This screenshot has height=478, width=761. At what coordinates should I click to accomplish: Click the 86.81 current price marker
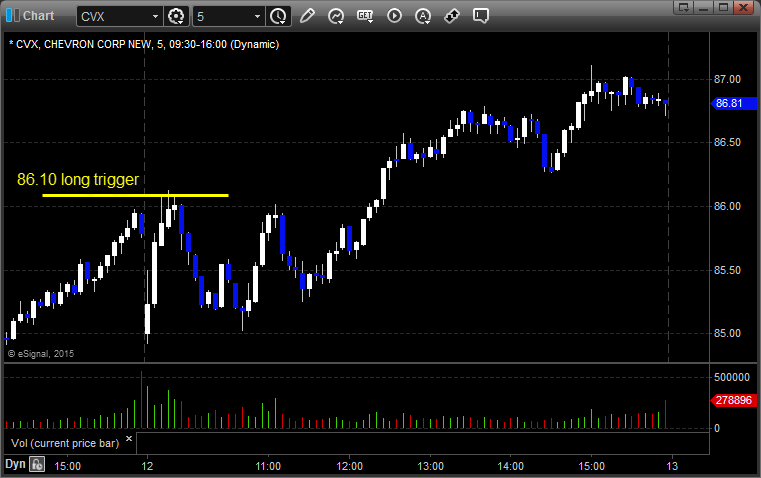tap(734, 103)
